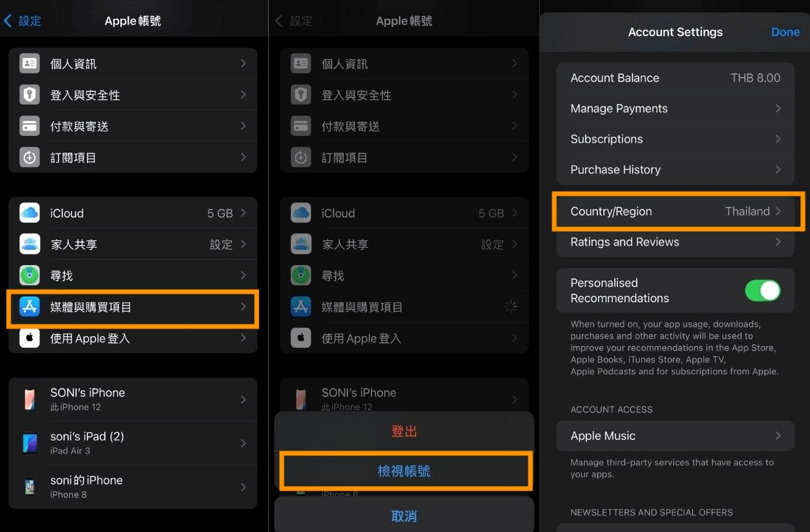
Task: Tap the Account Settings title
Action: point(675,32)
